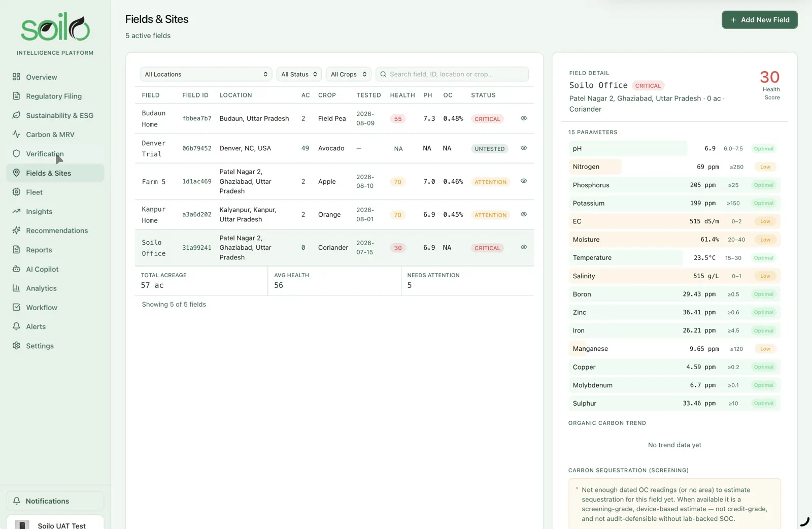View Farm 5 field with eye icon

pyautogui.click(x=523, y=181)
